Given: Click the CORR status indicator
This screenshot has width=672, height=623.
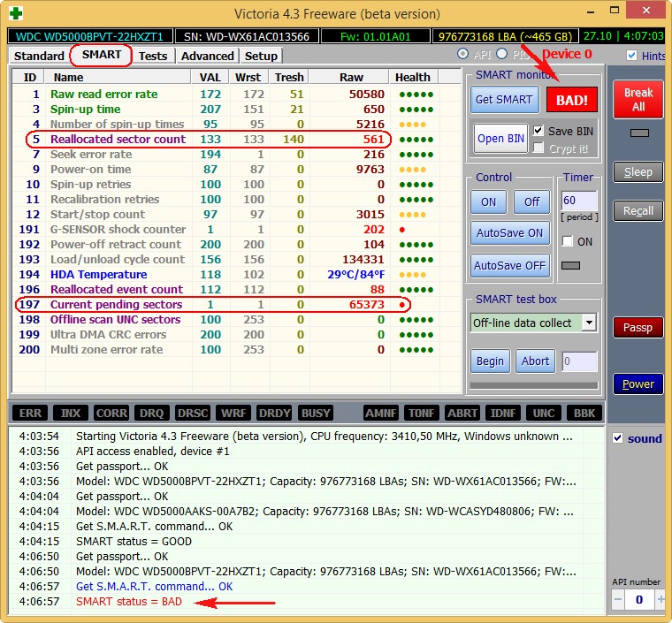Looking at the screenshot, I should tap(111, 414).
